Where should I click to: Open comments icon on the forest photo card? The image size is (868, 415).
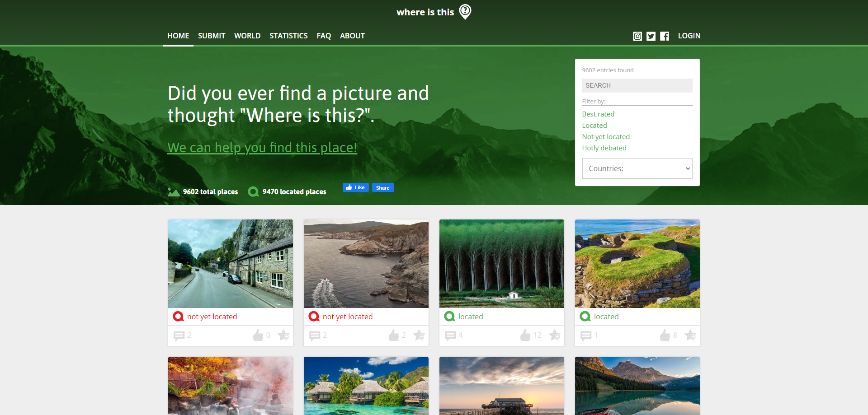pyautogui.click(x=450, y=336)
